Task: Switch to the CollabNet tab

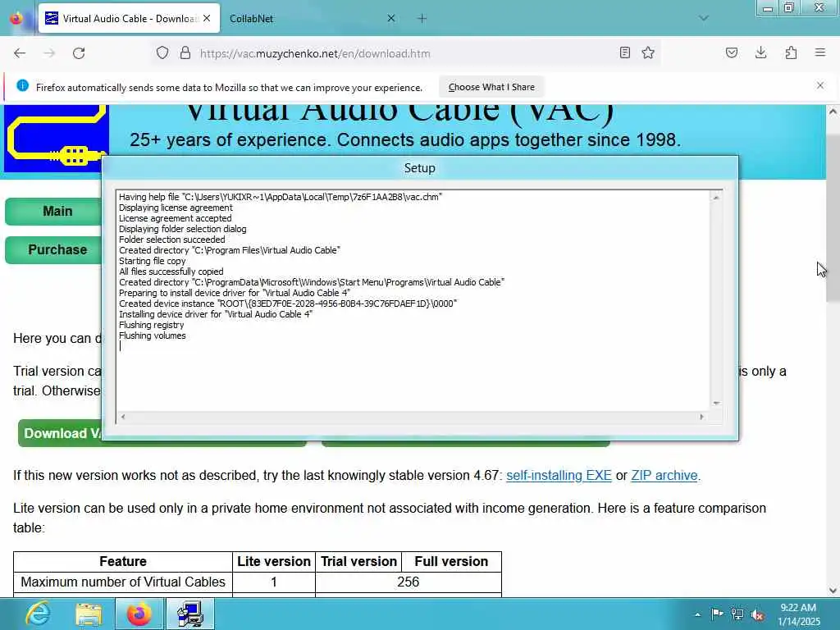Action: tap(313, 18)
